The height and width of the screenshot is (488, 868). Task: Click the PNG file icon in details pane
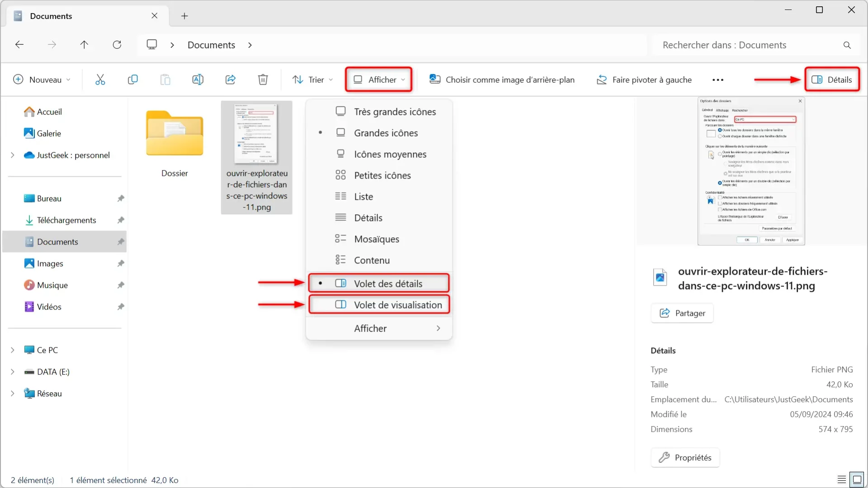pos(660,277)
